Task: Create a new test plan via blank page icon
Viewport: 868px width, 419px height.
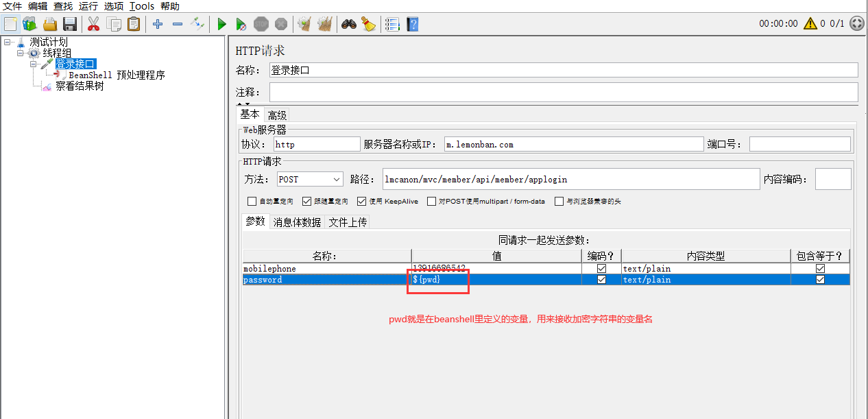Action: (x=10, y=23)
